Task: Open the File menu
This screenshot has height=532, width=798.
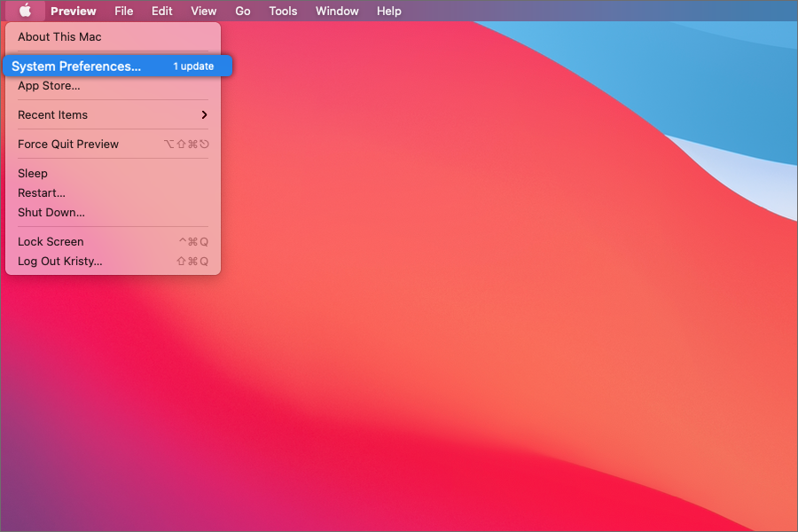Action: coord(123,12)
